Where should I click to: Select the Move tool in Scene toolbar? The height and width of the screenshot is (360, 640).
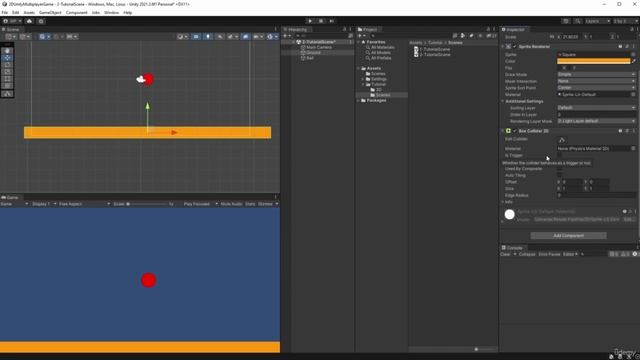(7, 58)
